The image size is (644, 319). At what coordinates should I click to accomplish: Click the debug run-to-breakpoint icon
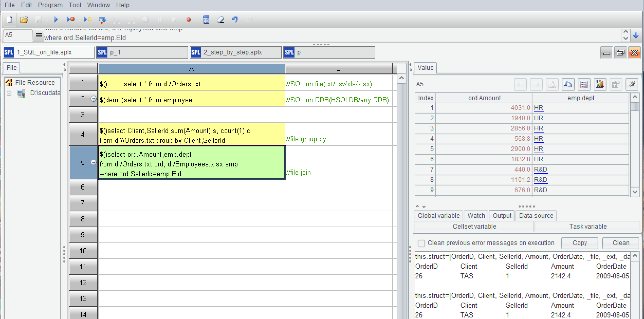71,20
